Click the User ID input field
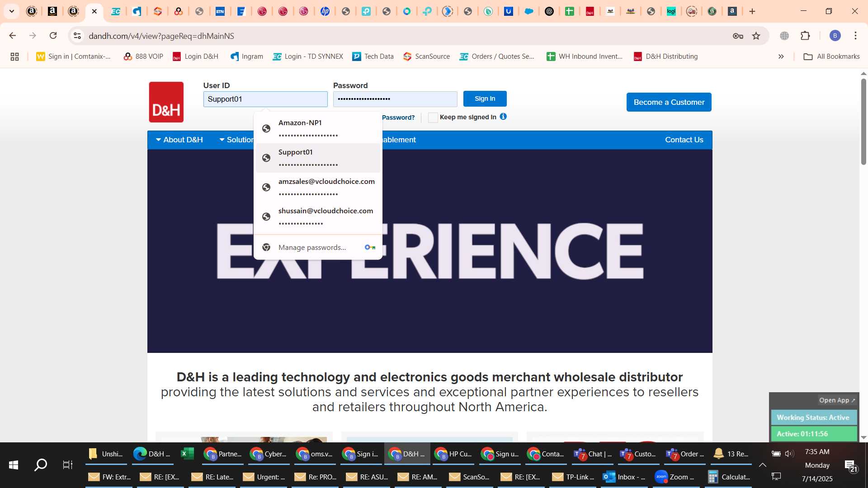The height and width of the screenshot is (488, 868). [265, 99]
